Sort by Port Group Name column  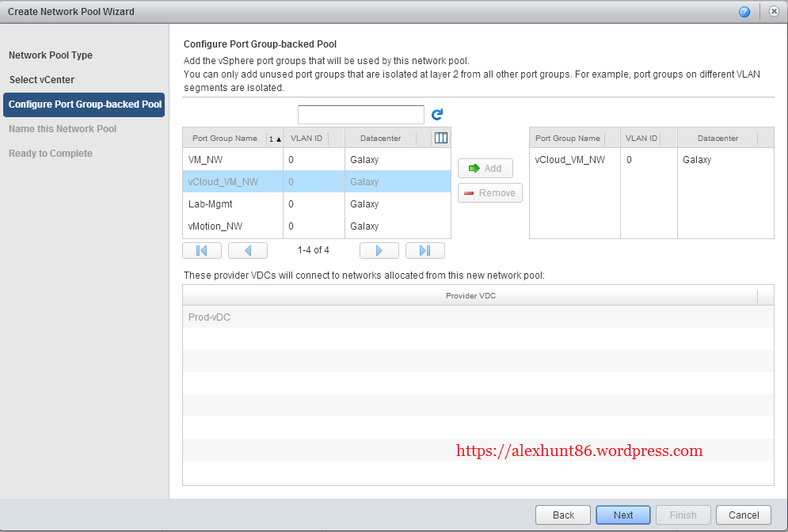[x=225, y=139]
